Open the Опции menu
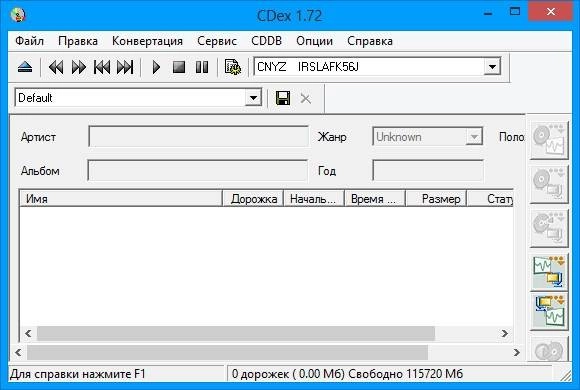The height and width of the screenshot is (390, 580). tap(314, 41)
